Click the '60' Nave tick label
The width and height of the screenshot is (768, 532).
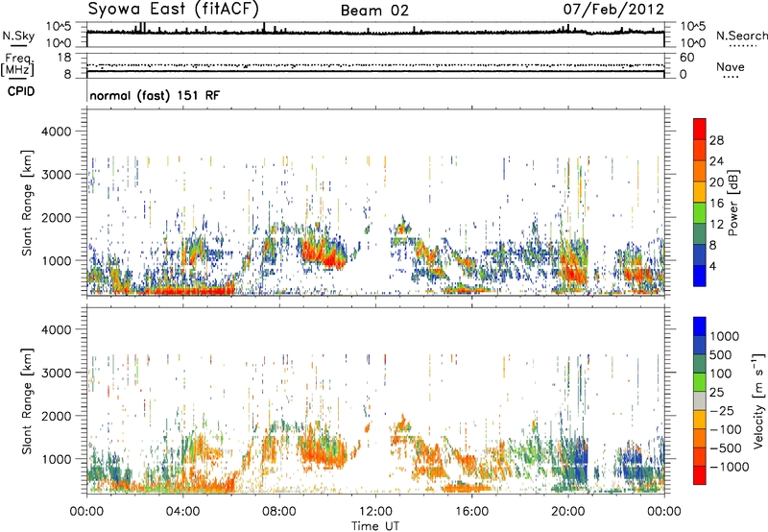686,58
